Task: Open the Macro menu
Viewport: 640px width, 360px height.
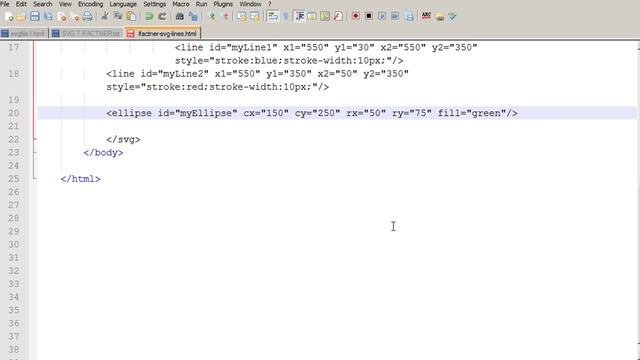Action: [181, 4]
